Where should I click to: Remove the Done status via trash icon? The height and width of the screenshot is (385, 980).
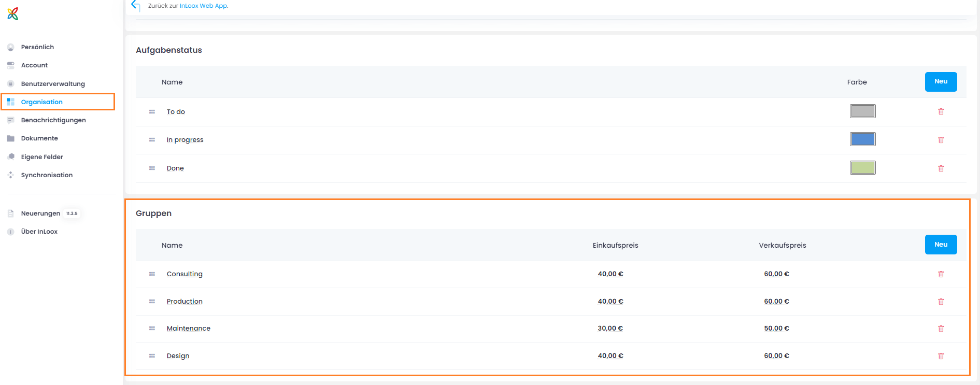tap(941, 168)
